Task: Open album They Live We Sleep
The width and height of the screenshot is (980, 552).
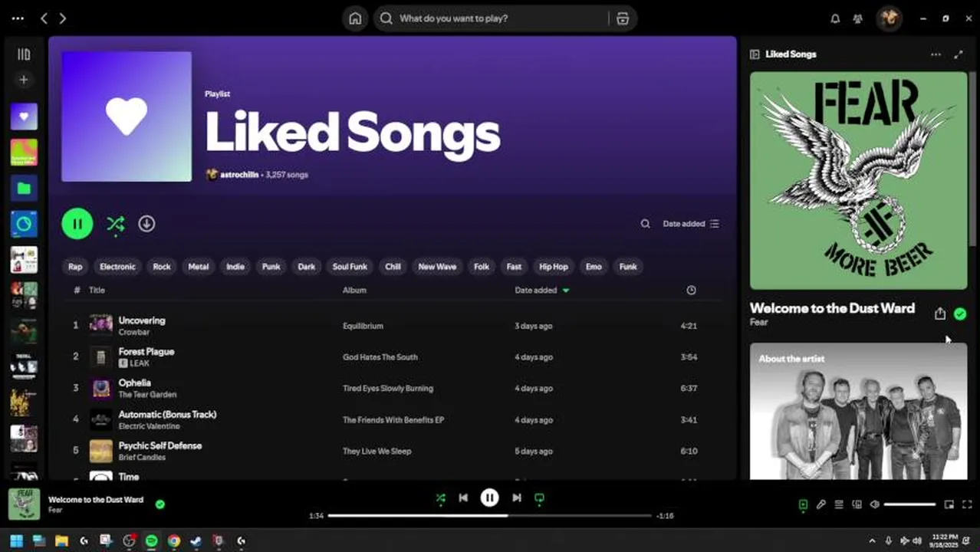Action: tap(377, 452)
